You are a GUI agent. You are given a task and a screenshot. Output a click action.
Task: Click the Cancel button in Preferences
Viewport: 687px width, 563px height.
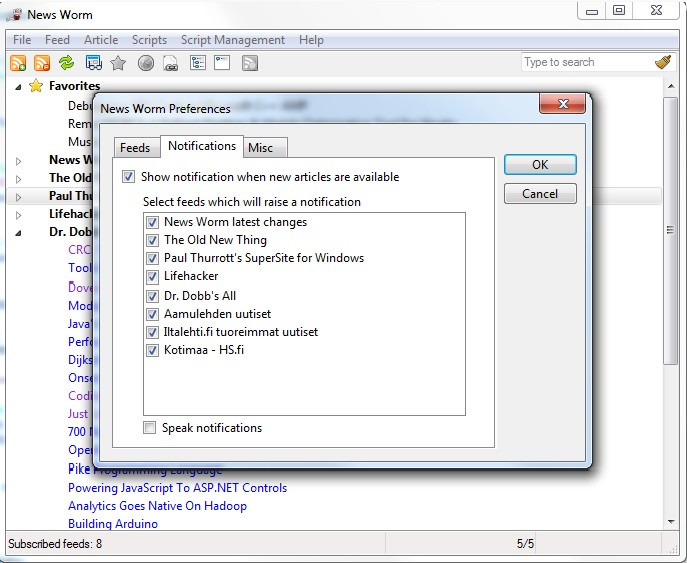coord(540,194)
